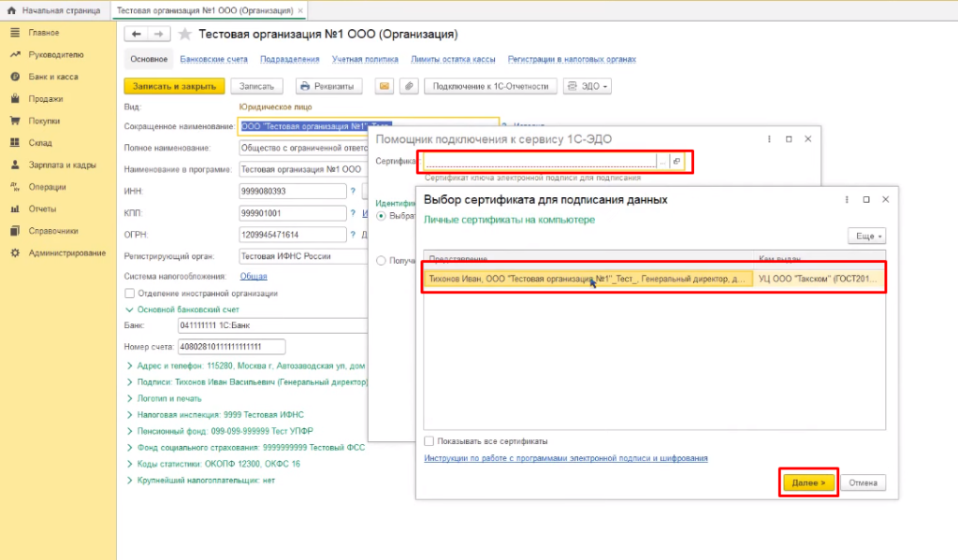Tick Отделение иностранной организации checkbox
Viewport: 958px width, 560px height.
tap(129, 294)
